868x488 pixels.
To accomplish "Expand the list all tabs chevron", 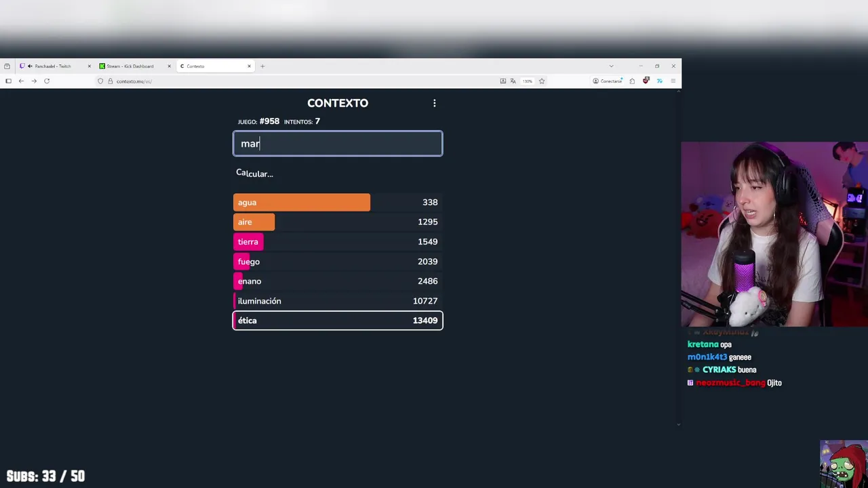I will click(x=611, y=66).
